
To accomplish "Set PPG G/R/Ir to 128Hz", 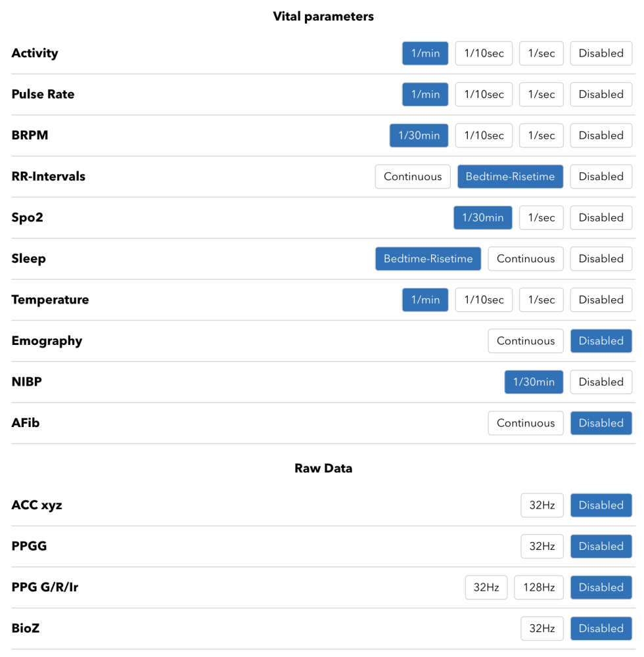I will click(538, 587).
